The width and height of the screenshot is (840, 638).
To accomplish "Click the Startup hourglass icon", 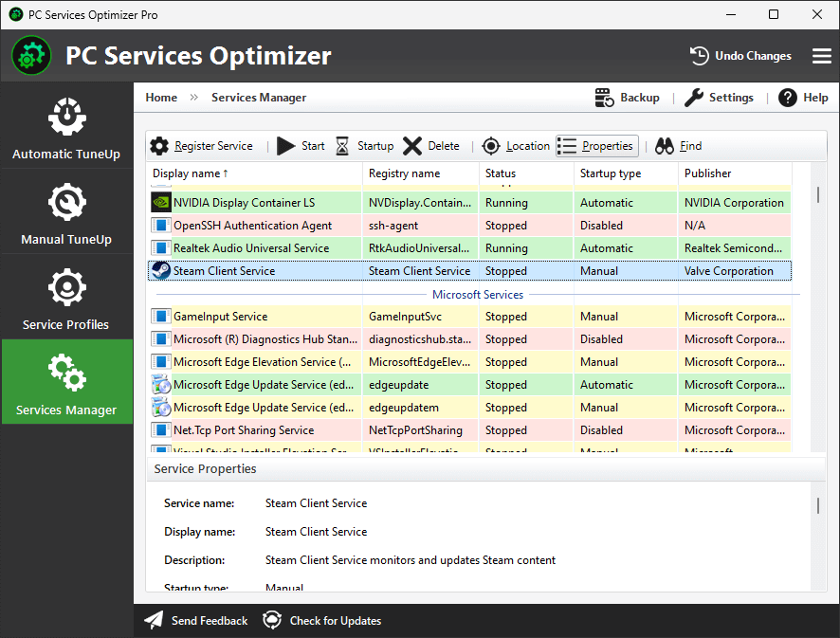I will coord(342,146).
